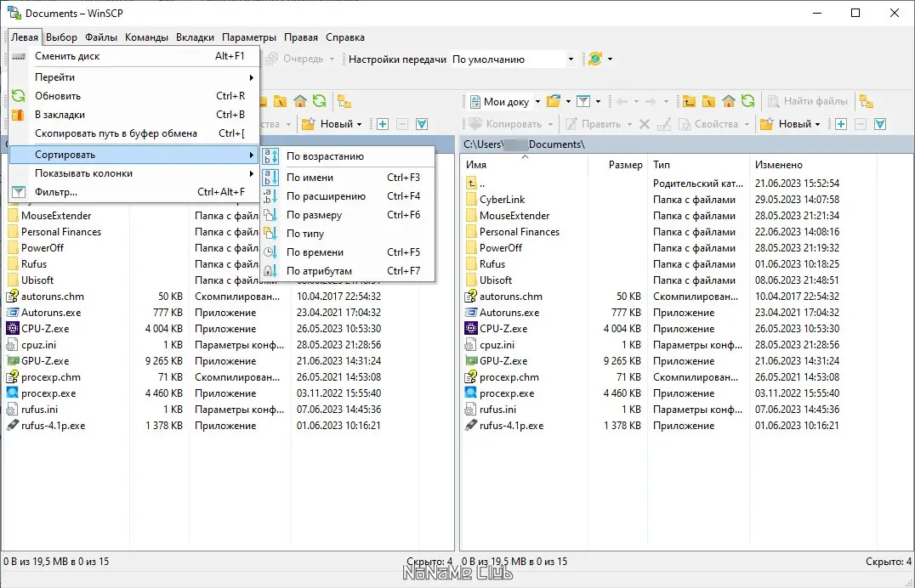The image size is (915, 588).
Task: Choose 'Фильтр...' menu entry
Action: (134, 192)
